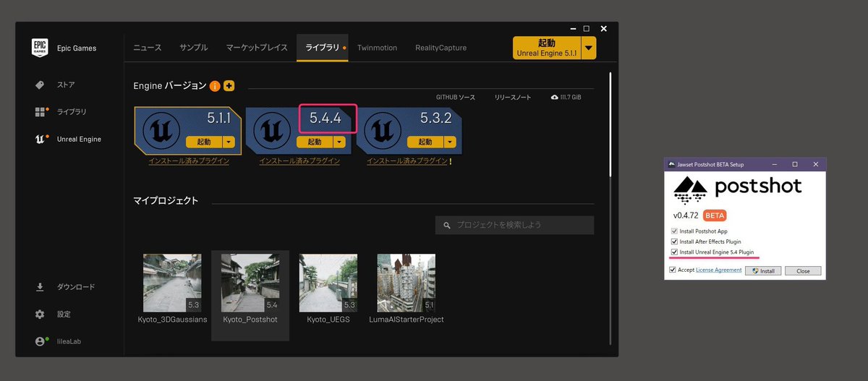
Task: Click the Epic Games logo
Action: tap(40, 48)
